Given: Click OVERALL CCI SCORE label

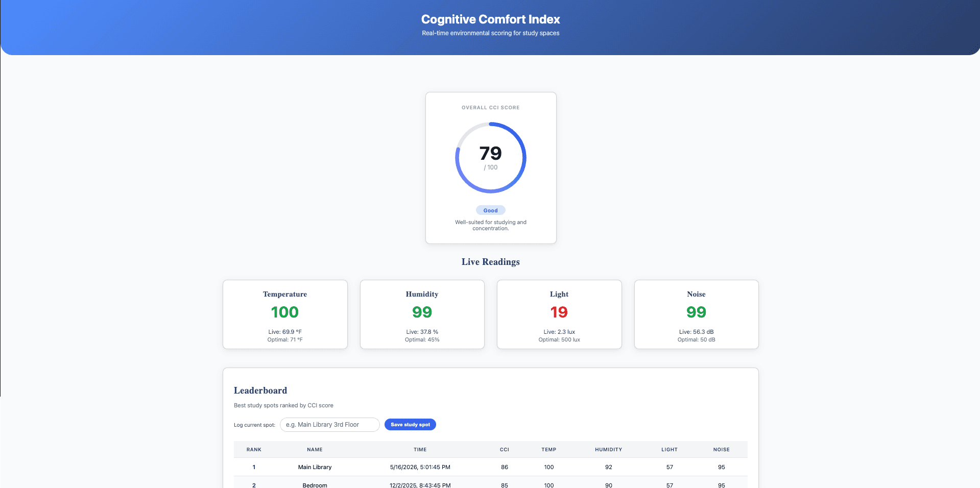Looking at the screenshot, I should [x=491, y=108].
